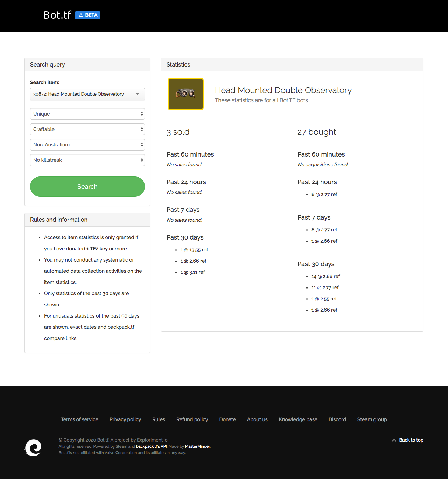Screen dimensions: 448x479
Task: Click the "1 @ 3.11 ref" sale entry
Action: pos(193,272)
